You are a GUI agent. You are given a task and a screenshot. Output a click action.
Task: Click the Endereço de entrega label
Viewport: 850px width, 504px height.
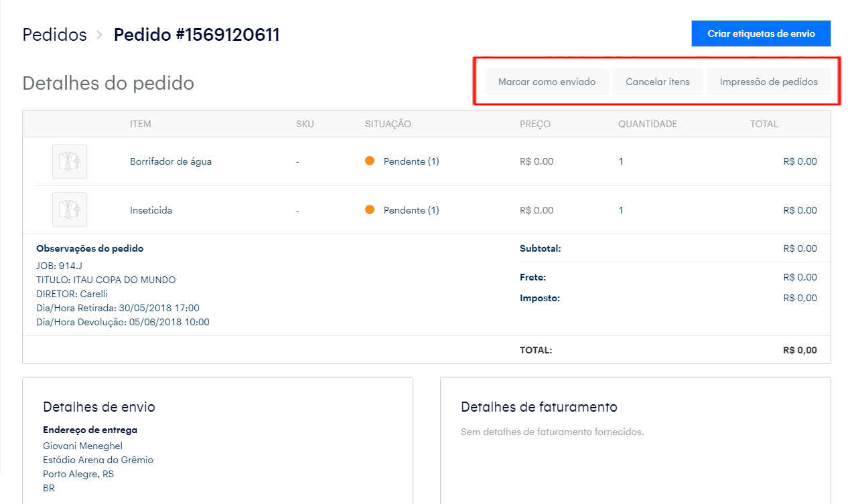(90, 430)
